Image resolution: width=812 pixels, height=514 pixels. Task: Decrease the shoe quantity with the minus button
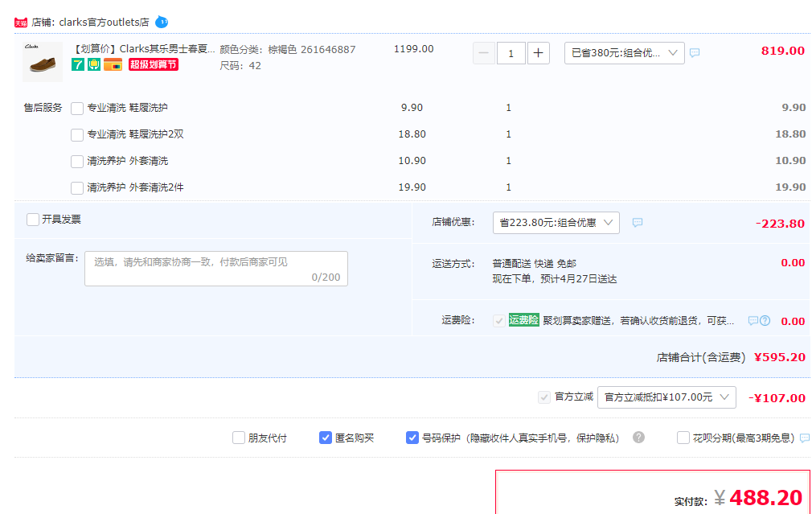[484, 53]
